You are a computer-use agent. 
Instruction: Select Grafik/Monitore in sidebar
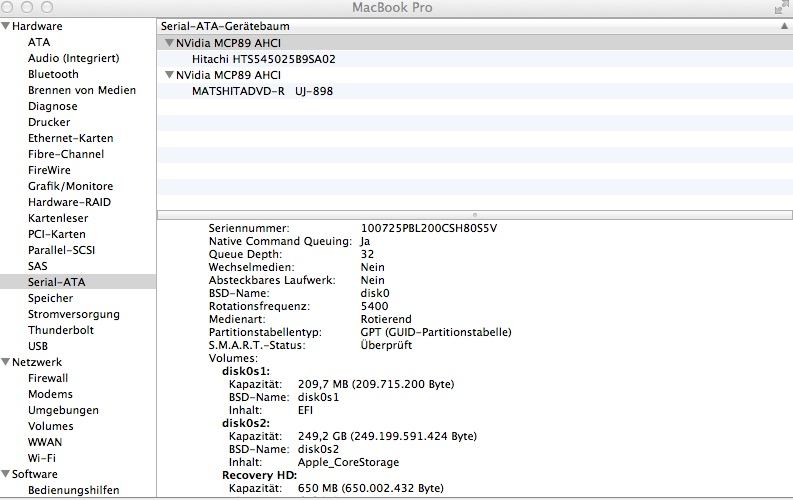pyautogui.click(x=70, y=186)
